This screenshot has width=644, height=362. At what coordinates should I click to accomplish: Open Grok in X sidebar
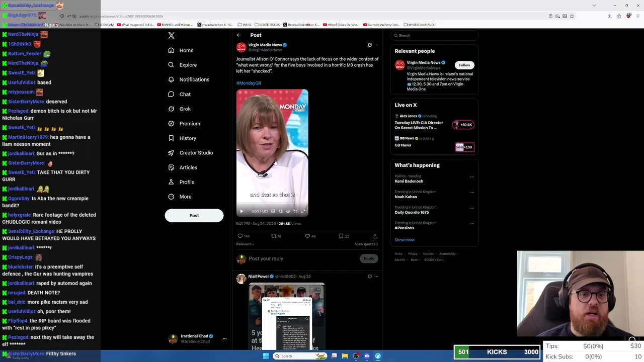coord(179,109)
